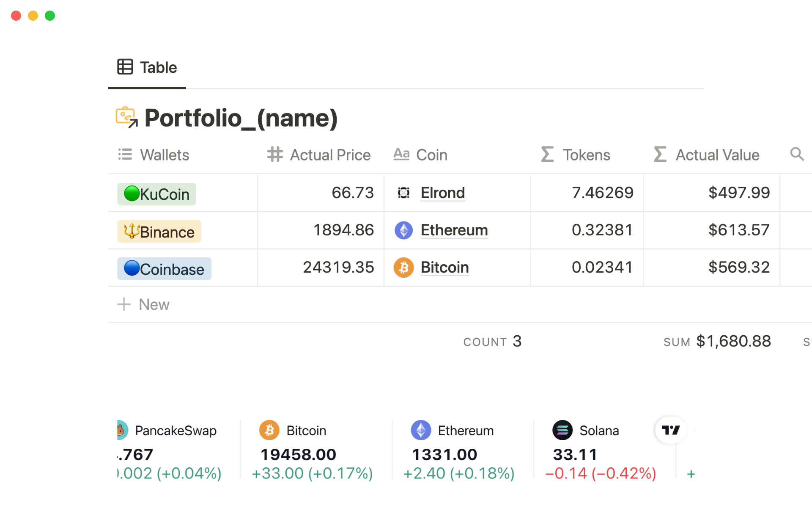812x508 pixels.
Task: Click the Ethereum coin icon
Action: [404, 230]
